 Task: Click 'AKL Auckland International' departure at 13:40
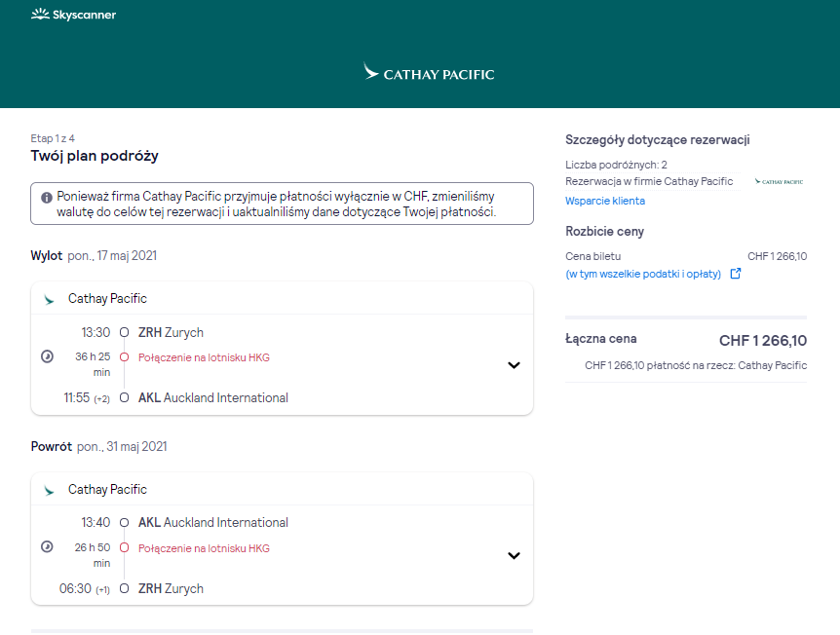(x=213, y=523)
